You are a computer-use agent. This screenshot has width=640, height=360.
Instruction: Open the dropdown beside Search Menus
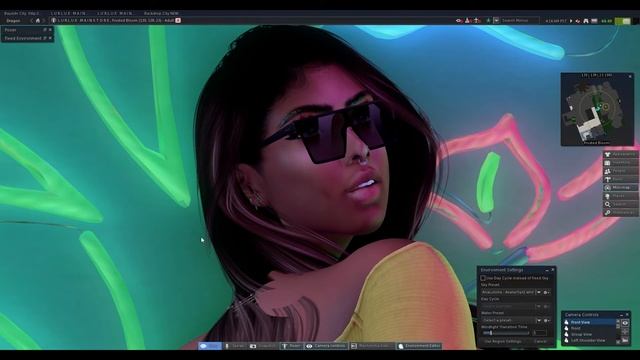click(496, 20)
